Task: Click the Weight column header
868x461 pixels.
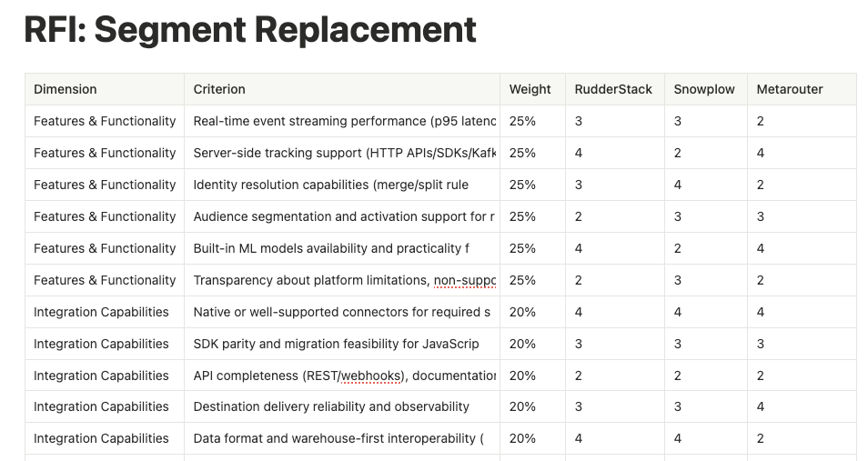Action: pos(530,89)
